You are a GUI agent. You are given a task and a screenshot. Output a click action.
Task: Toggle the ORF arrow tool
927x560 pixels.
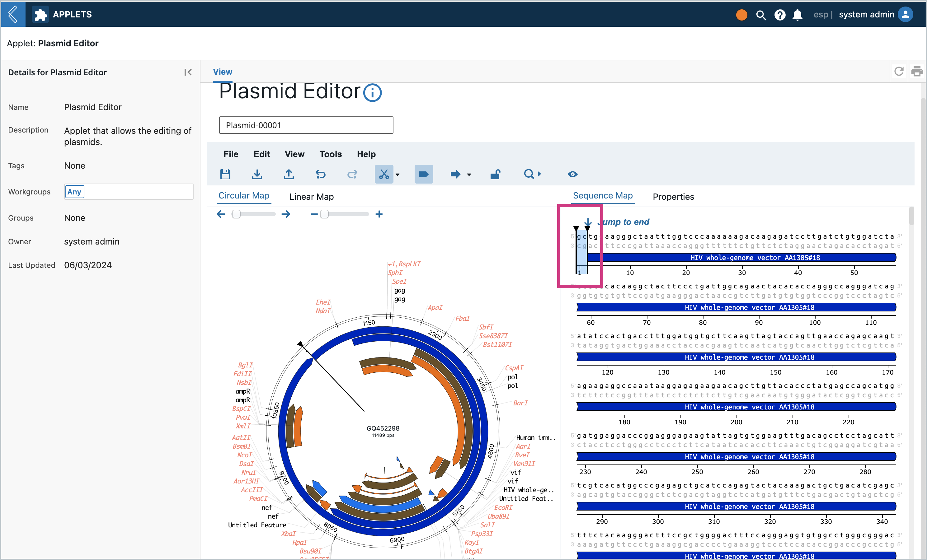pyautogui.click(x=455, y=174)
